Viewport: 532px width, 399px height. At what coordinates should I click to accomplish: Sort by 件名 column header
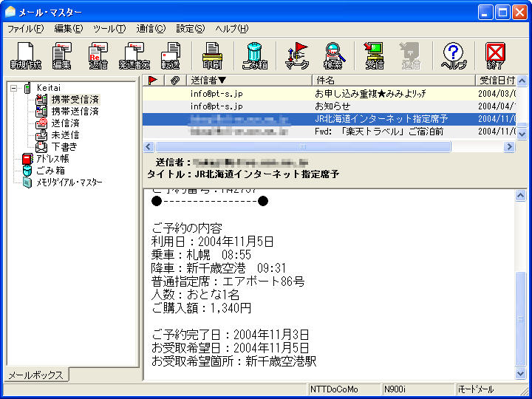(394, 81)
